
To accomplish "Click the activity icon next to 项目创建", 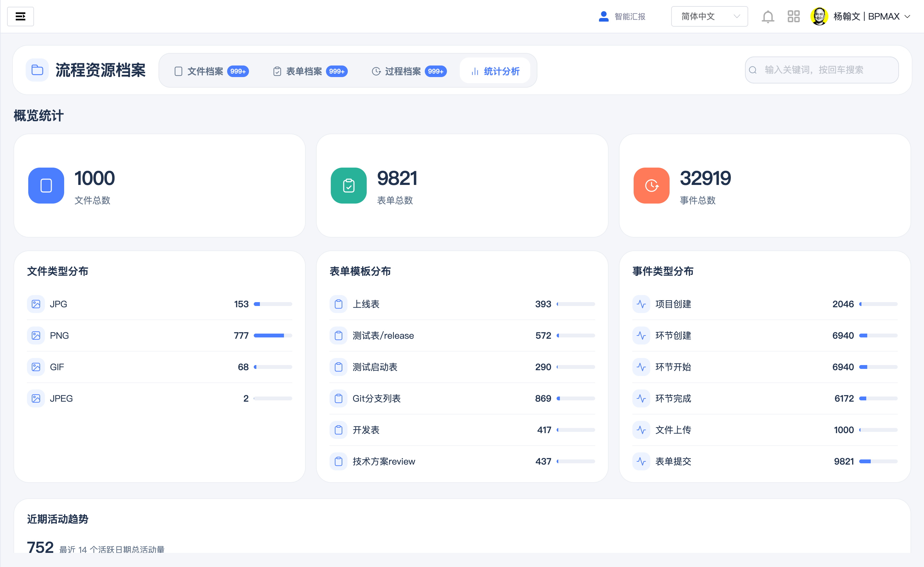I will pyautogui.click(x=641, y=304).
